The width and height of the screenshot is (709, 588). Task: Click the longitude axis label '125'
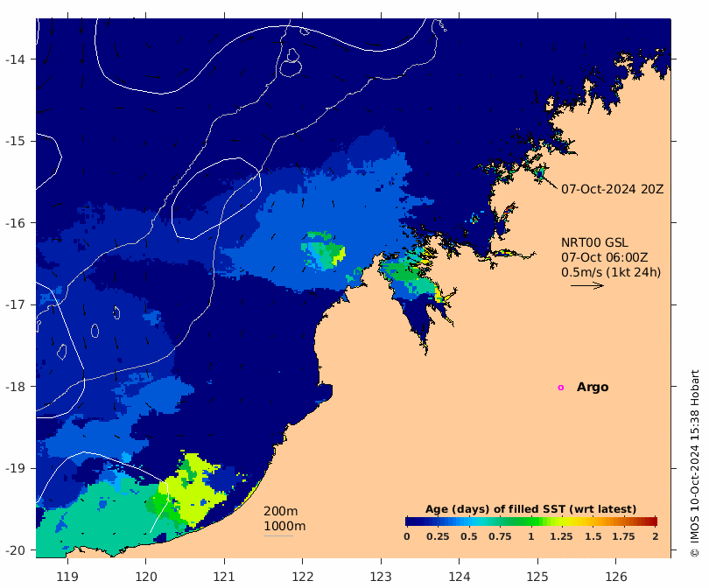point(537,577)
